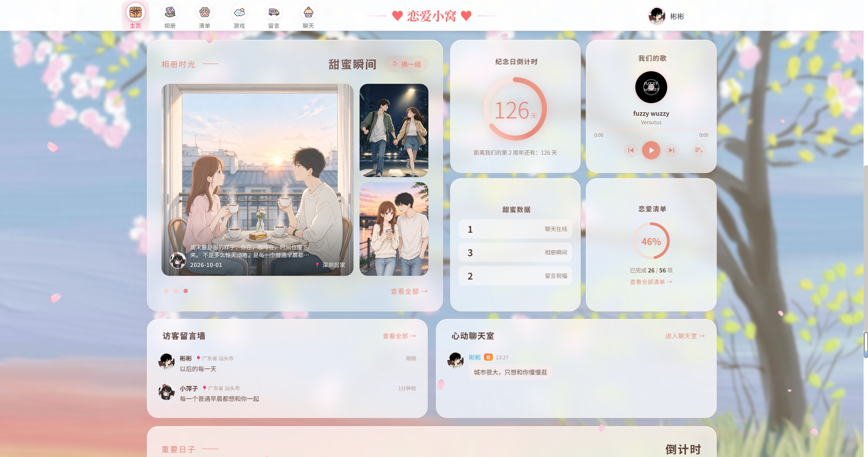The height and width of the screenshot is (457, 868).
Task: Click the 深圳居家 location tag
Action: pyautogui.click(x=330, y=265)
